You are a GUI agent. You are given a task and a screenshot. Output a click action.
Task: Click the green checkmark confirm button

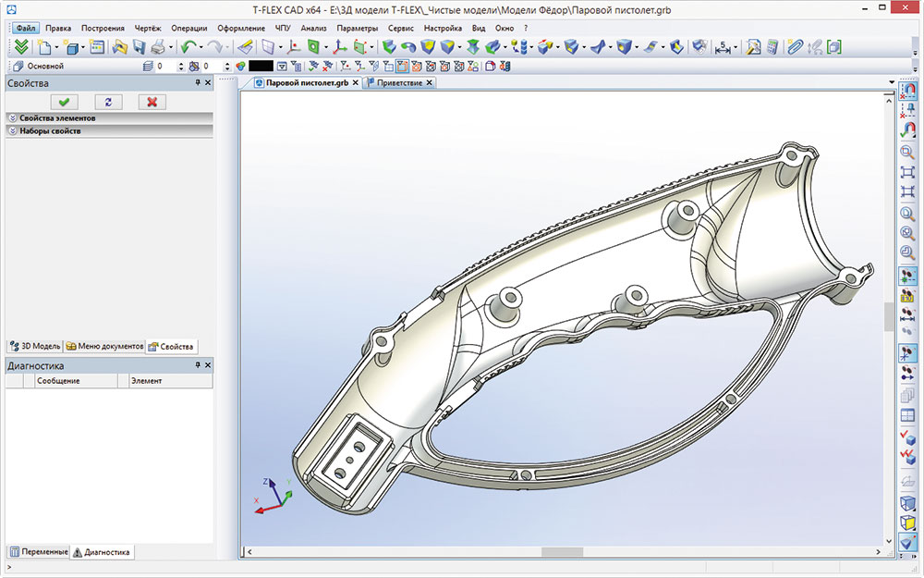(65, 102)
